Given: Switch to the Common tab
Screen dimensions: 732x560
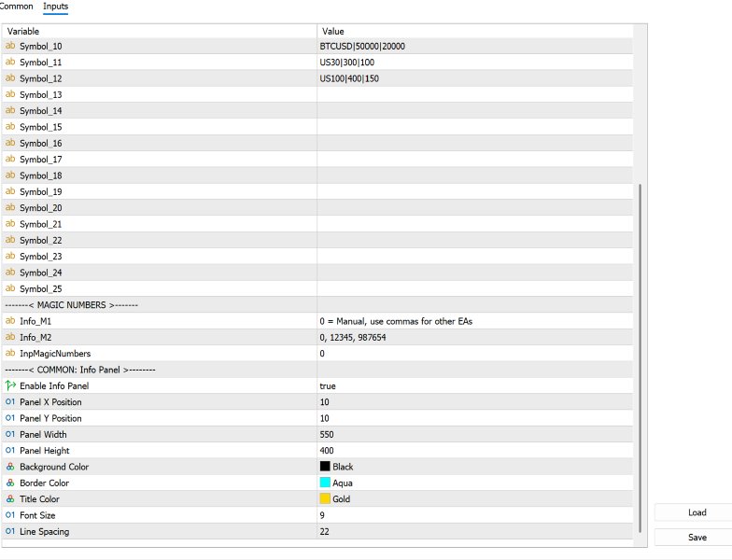Looking at the screenshot, I should (17, 7).
